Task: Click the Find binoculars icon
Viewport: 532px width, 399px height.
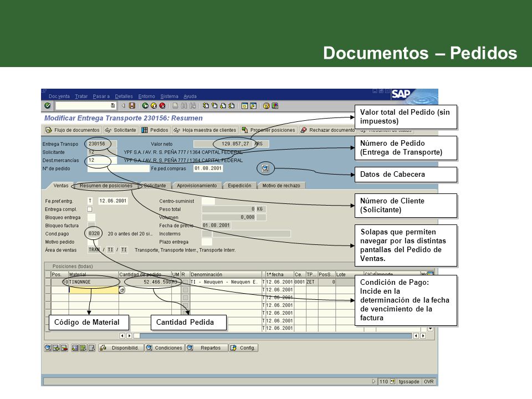Action: tap(184, 106)
